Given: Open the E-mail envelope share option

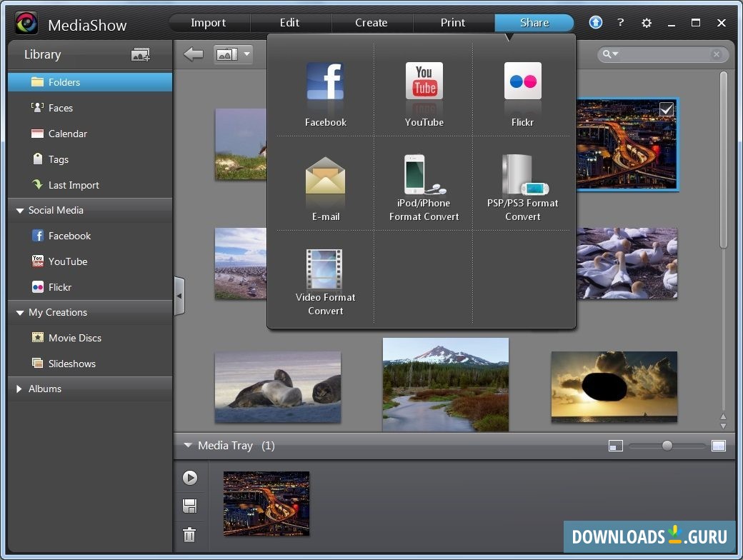Looking at the screenshot, I should (325, 177).
